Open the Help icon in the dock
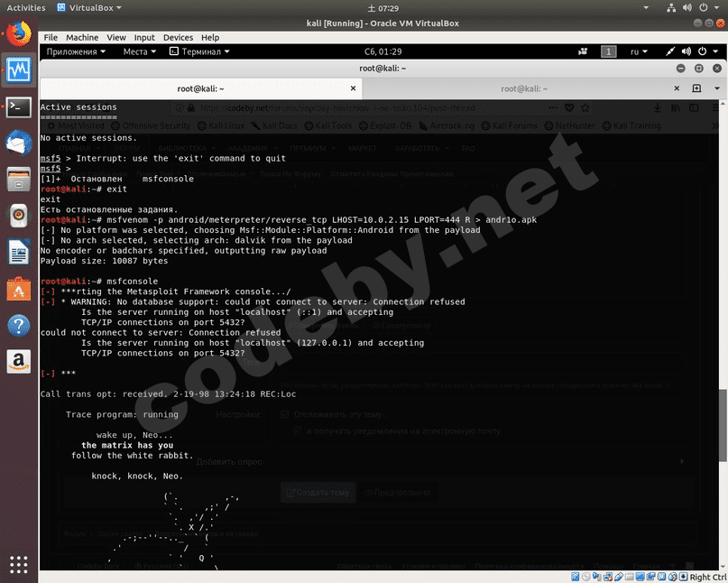Screen dimensions: 728x583 pyautogui.click(x=19, y=326)
